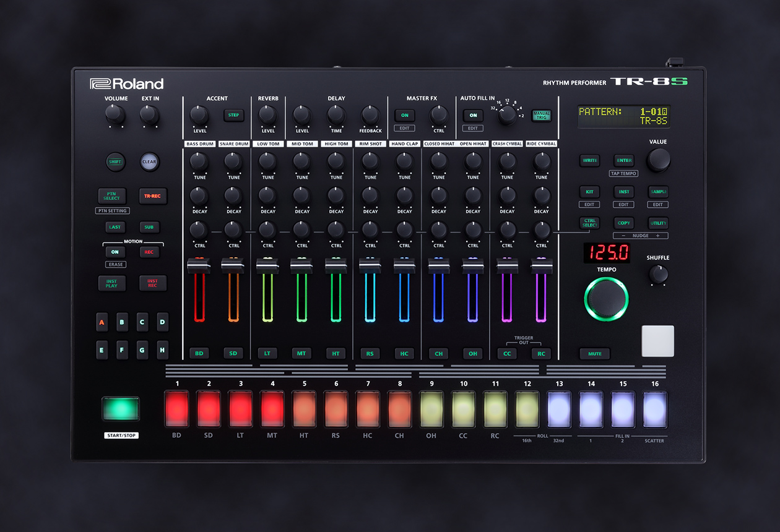Image resolution: width=780 pixels, height=532 pixels.
Task: Open the INST selection button
Action: click(x=624, y=192)
